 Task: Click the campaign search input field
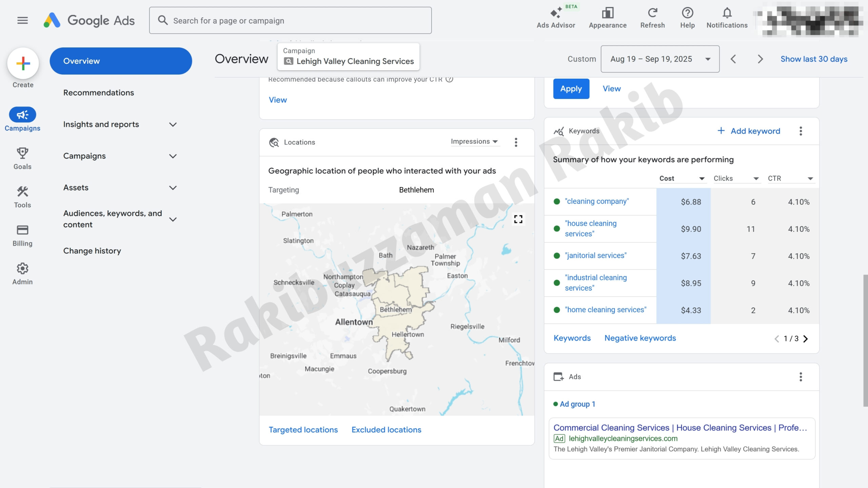(x=290, y=21)
